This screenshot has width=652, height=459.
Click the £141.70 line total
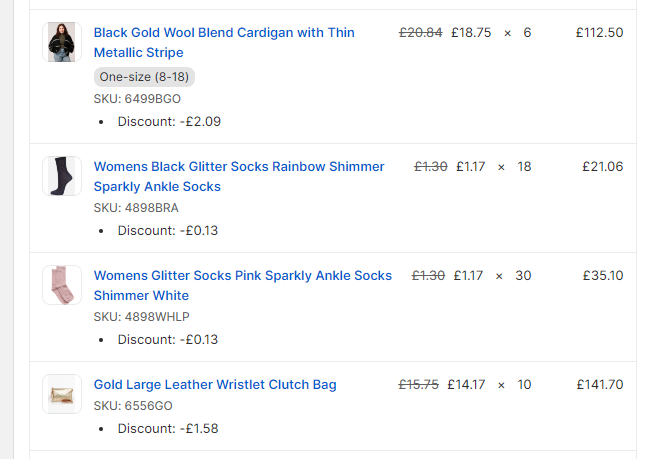tap(599, 385)
